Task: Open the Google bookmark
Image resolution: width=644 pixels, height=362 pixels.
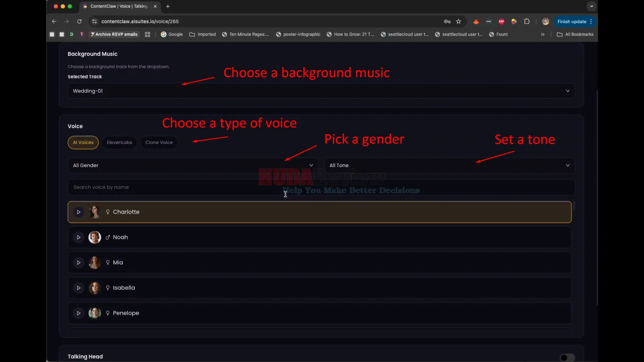Action: pyautogui.click(x=171, y=34)
